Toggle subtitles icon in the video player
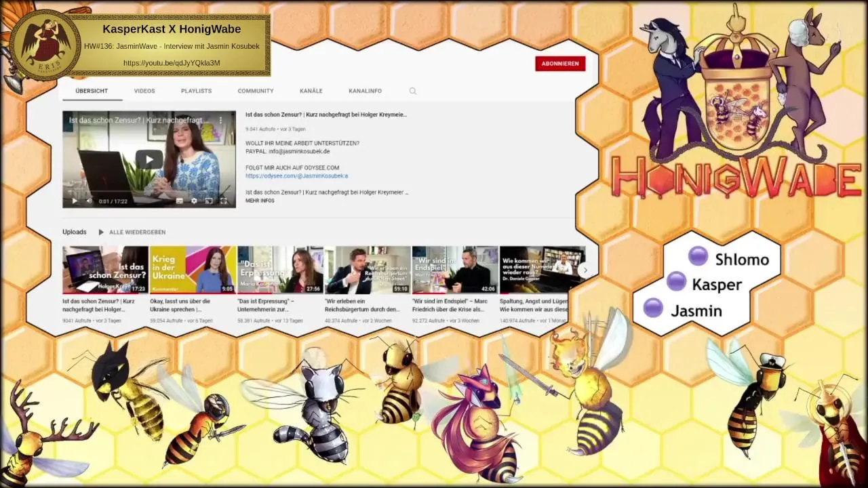The height and width of the screenshot is (488, 868). pyautogui.click(x=179, y=201)
